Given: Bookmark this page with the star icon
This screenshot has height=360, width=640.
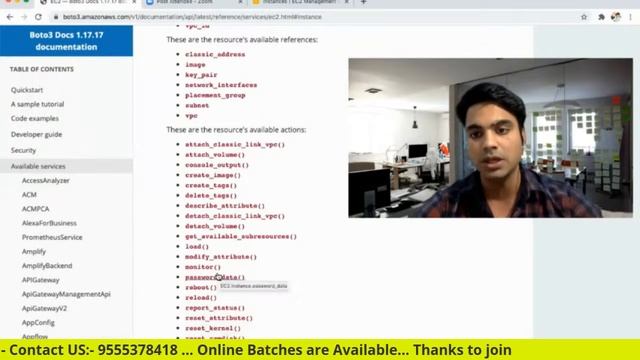Looking at the screenshot, I should point(584,17).
